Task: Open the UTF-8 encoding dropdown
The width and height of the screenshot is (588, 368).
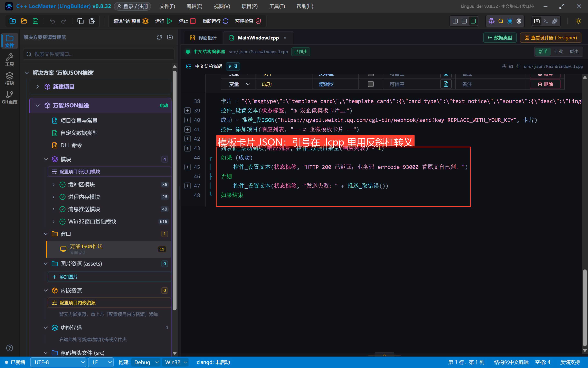Action: tap(58, 362)
